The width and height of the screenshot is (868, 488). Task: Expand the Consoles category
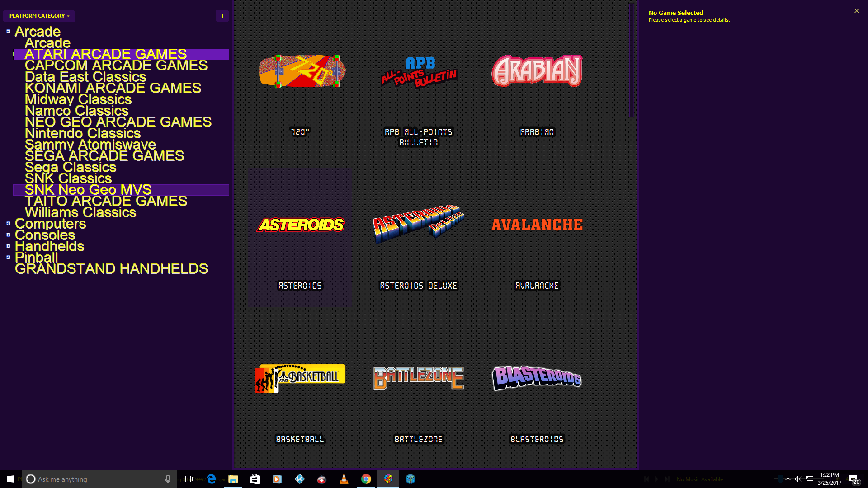coord(8,235)
